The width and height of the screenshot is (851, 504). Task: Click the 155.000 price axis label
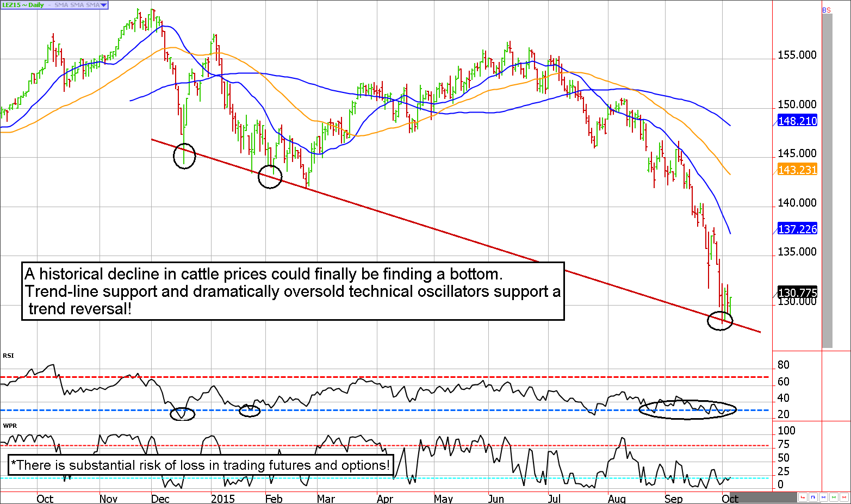(797, 55)
